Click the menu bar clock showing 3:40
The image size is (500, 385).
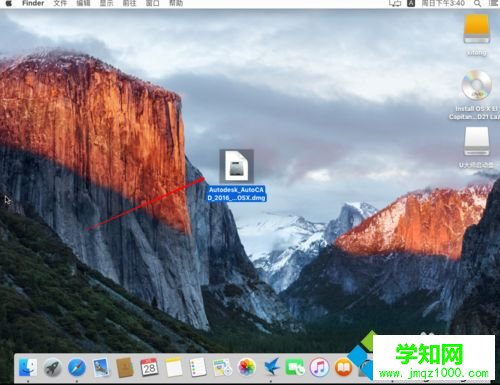pos(443,3)
